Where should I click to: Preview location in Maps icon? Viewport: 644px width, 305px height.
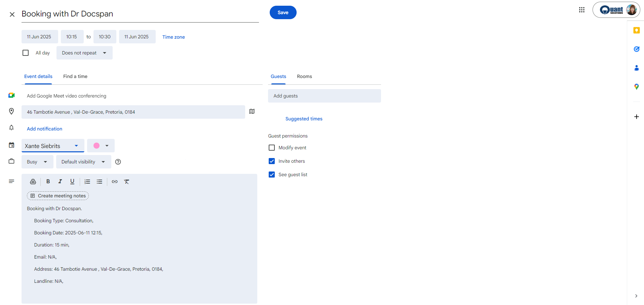coord(252,112)
